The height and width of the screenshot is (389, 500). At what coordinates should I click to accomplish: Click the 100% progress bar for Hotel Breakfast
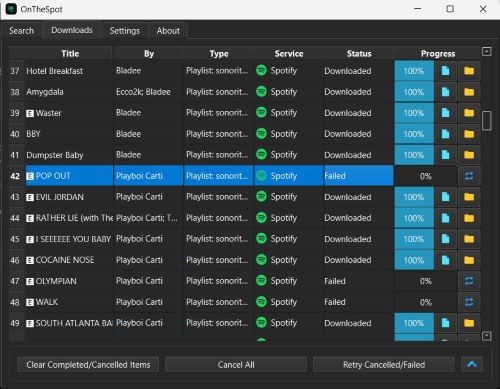pyautogui.click(x=414, y=71)
